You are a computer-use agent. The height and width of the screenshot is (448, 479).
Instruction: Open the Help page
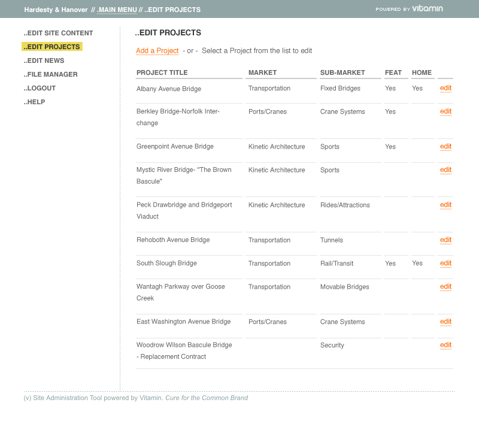click(x=35, y=102)
